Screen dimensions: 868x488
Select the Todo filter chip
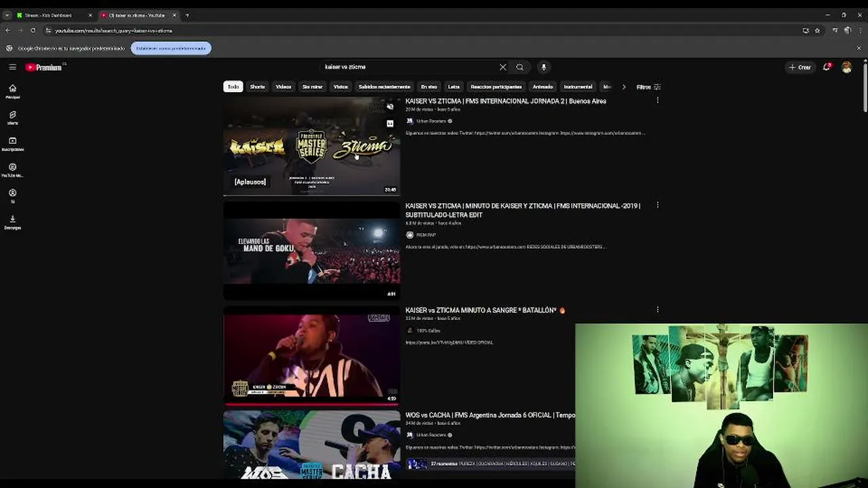(233, 87)
